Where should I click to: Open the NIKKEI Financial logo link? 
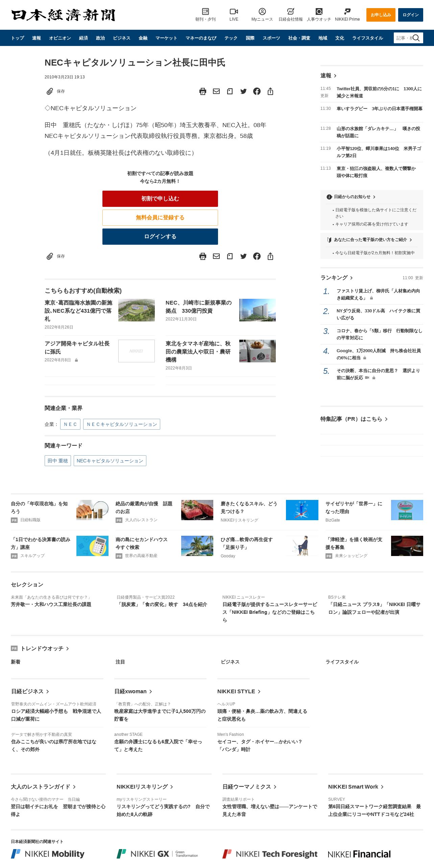point(359,854)
